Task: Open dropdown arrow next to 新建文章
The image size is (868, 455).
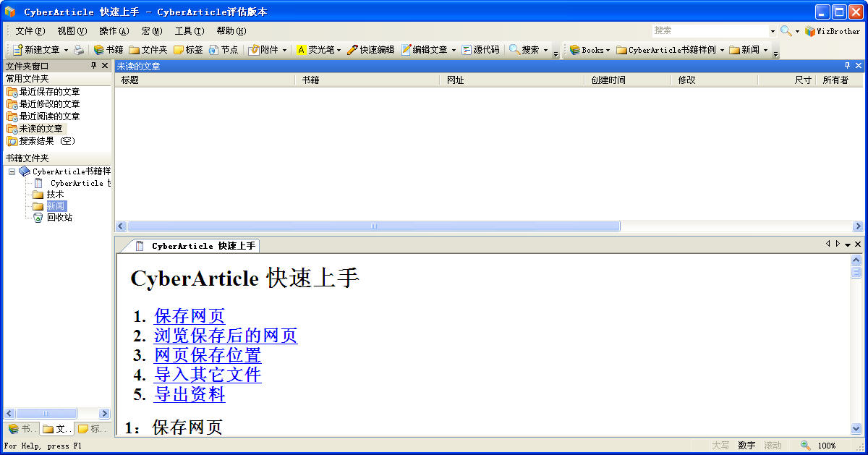Action: pos(66,50)
